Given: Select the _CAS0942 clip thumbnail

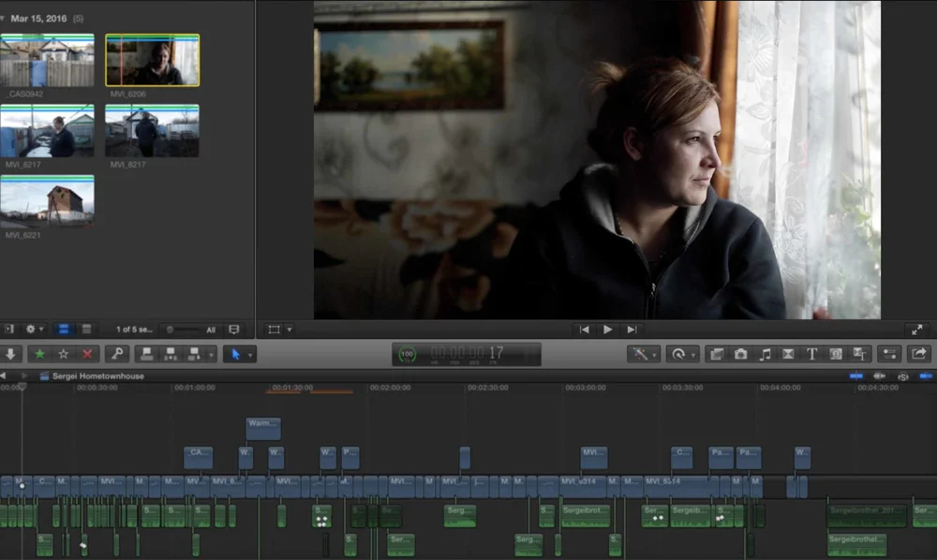Looking at the screenshot, I should coord(47,60).
